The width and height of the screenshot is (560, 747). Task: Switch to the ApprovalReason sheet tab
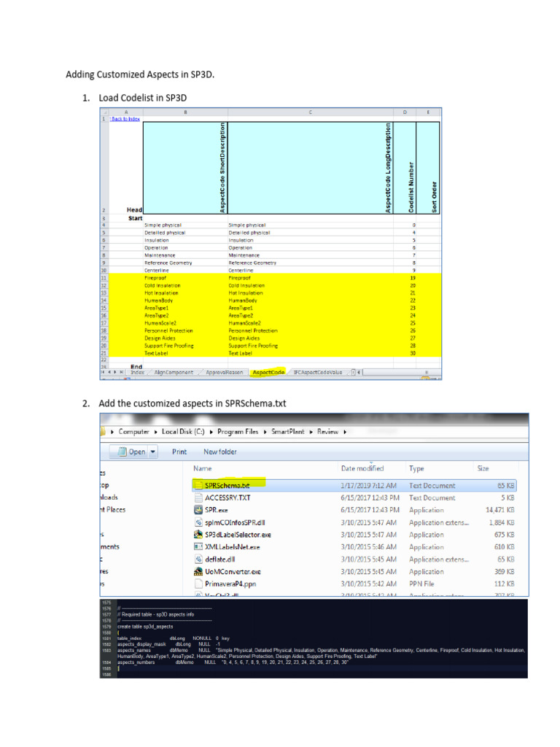click(x=224, y=372)
